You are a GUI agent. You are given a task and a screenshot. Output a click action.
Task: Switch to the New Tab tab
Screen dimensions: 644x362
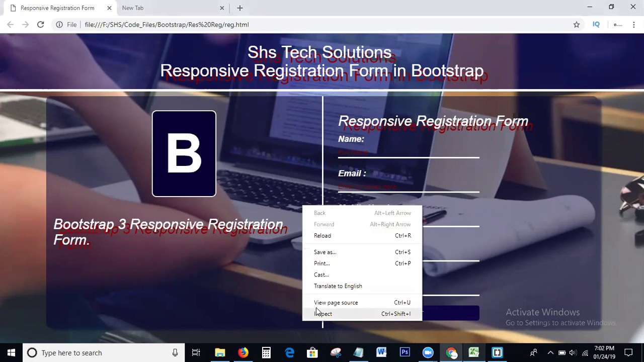pyautogui.click(x=171, y=8)
